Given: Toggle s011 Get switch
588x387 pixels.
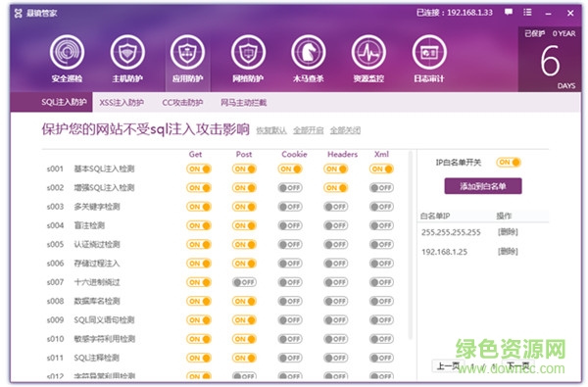Looking at the screenshot, I should [199, 359].
